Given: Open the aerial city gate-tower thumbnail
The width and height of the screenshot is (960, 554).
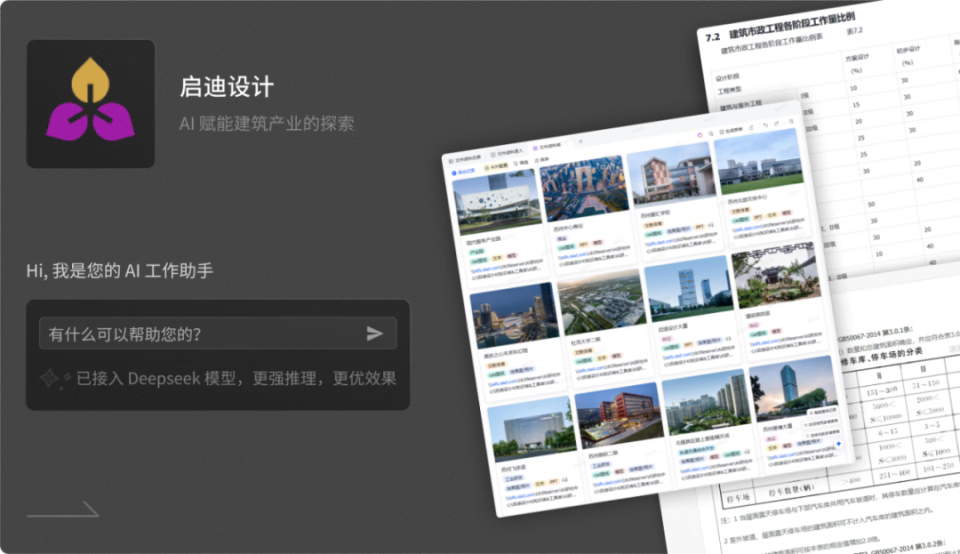Looking at the screenshot, I should tap(584, 188).
